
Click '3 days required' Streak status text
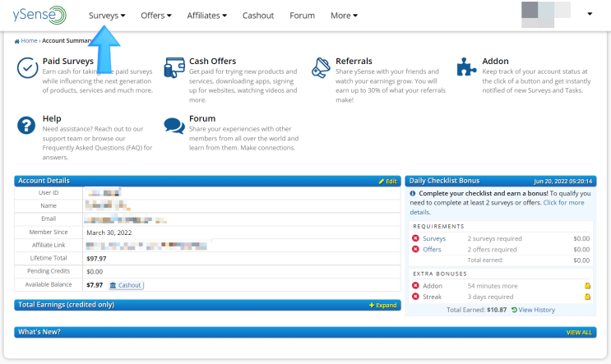click(490, 297)
